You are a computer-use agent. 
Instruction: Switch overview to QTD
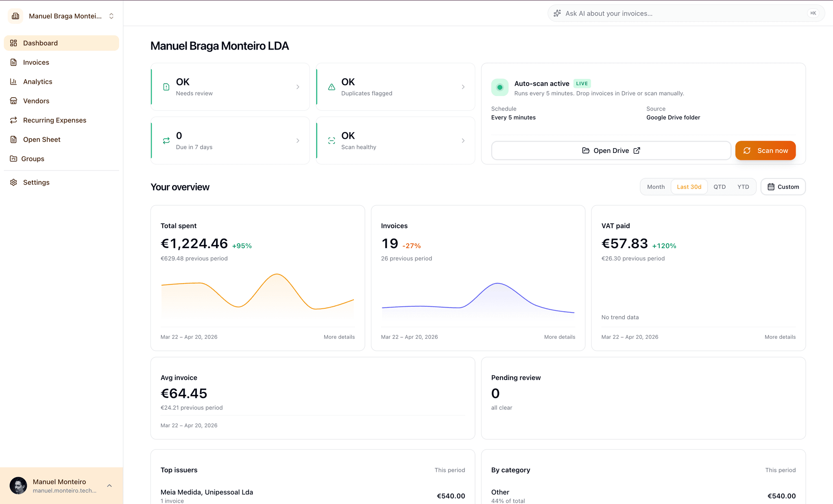point(719,187)
